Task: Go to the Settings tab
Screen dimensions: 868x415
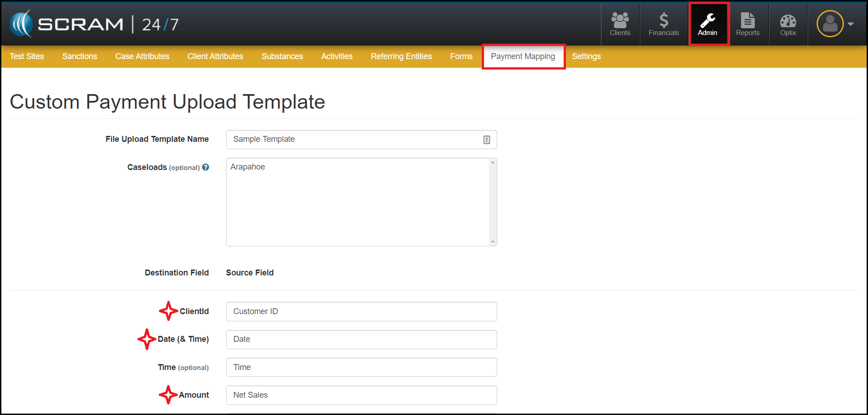Action: tap(586, 56)
